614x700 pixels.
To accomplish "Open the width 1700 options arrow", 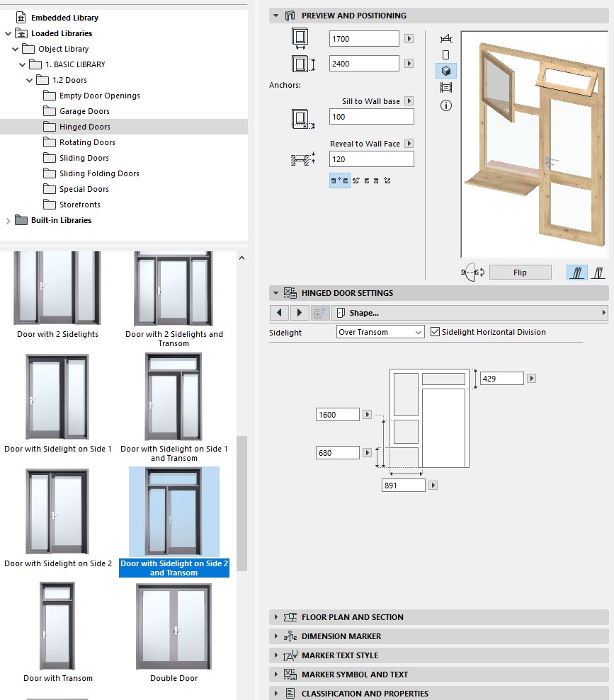I will 409,39.
